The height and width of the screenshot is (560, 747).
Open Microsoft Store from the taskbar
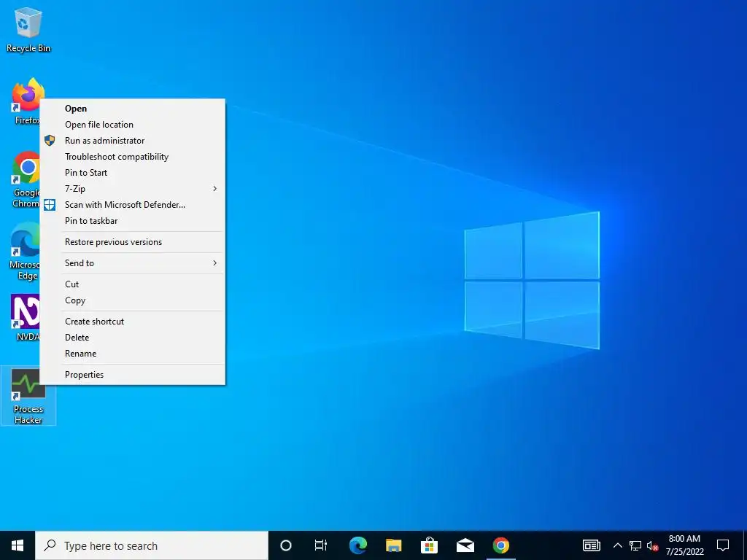(429, 545)
